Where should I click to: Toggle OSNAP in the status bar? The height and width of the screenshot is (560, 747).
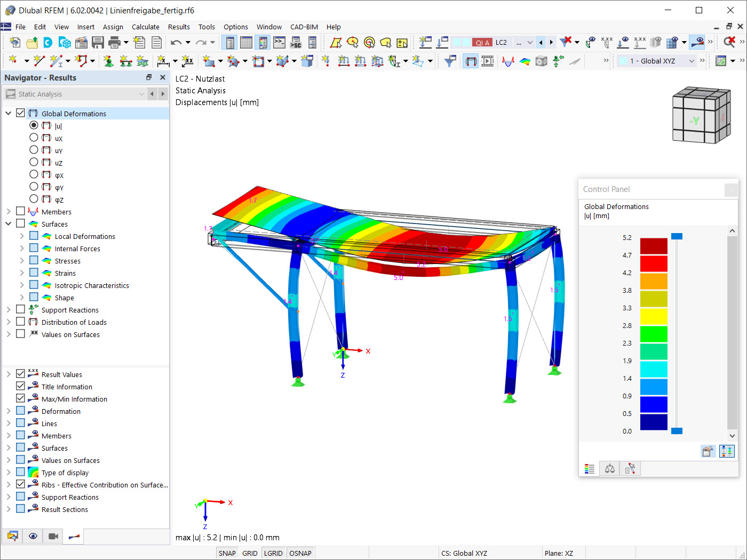tap(300, 553)
